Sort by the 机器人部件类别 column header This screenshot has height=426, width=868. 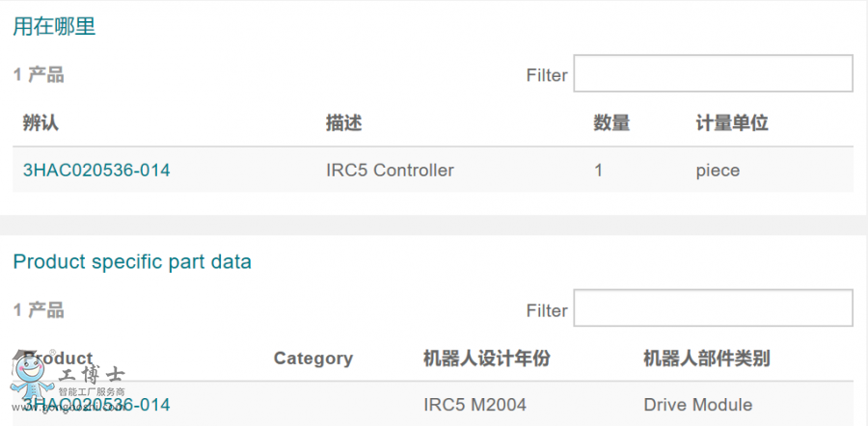706,359
